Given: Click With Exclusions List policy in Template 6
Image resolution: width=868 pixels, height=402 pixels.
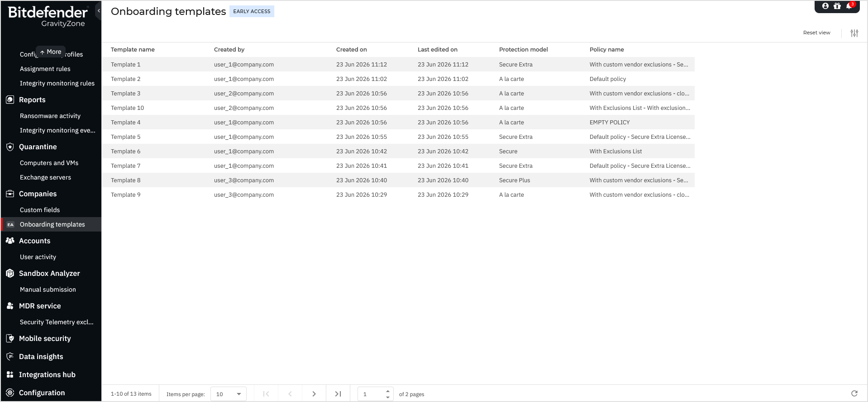Looking at the screenshot, I should click(x=615, y=151).
